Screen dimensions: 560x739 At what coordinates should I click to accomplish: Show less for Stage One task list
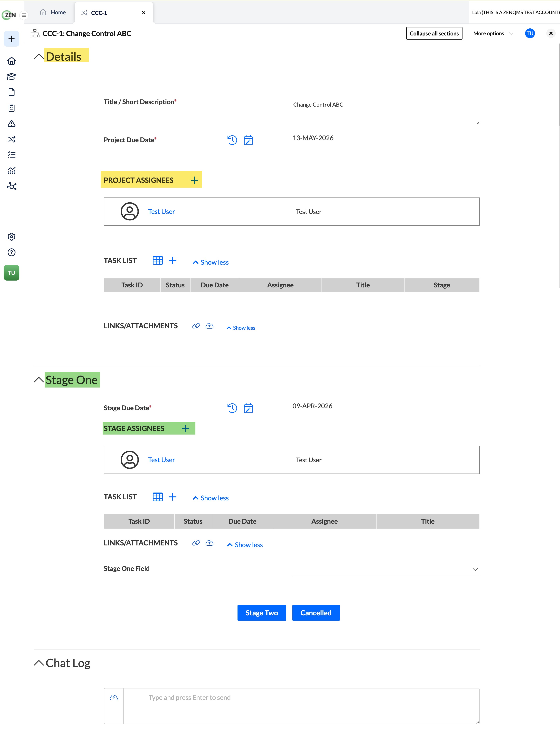tap(211, 498)
